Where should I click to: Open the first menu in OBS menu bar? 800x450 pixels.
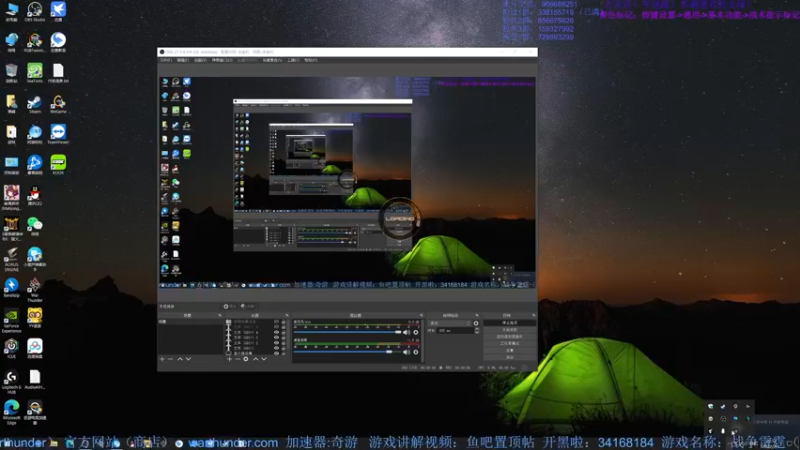[166, 60]
